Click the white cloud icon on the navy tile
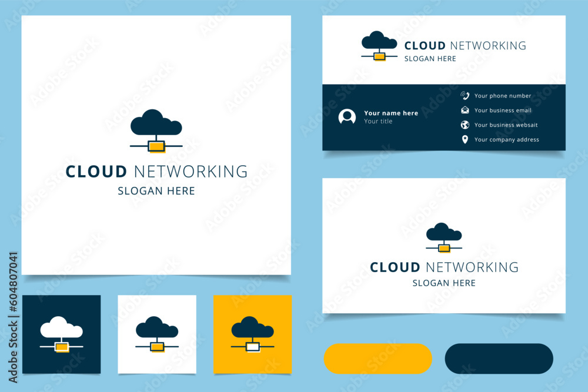This screenshot has height=392, width=588. click(62, 334)
